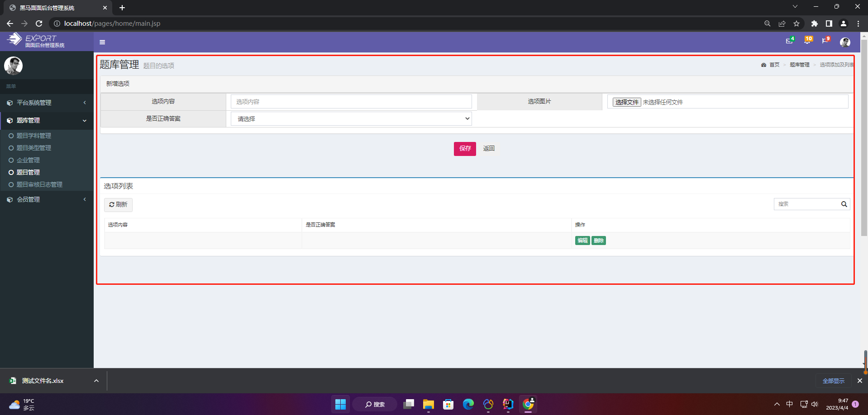
Task: Bookmark this page with star icon
Action: coord(796,24)
